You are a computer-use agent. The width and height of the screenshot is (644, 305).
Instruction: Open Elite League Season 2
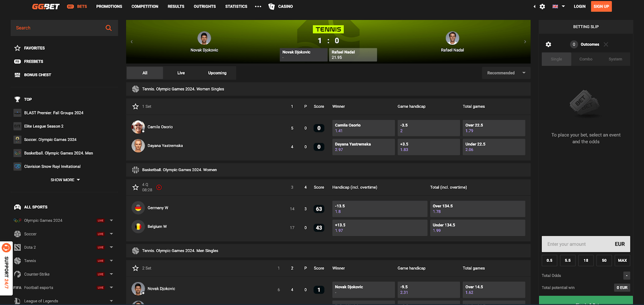click(x=44, y=126)
